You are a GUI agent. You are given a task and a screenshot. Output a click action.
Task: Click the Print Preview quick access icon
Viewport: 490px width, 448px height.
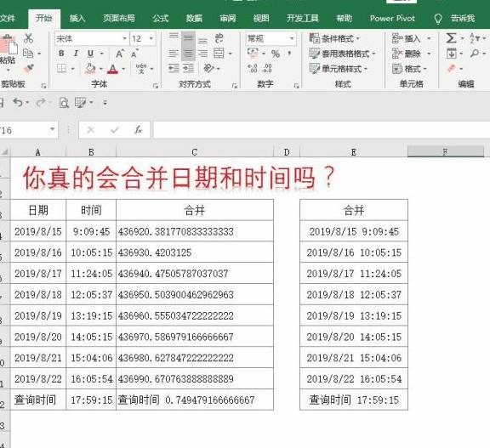(x=64, y=102)
